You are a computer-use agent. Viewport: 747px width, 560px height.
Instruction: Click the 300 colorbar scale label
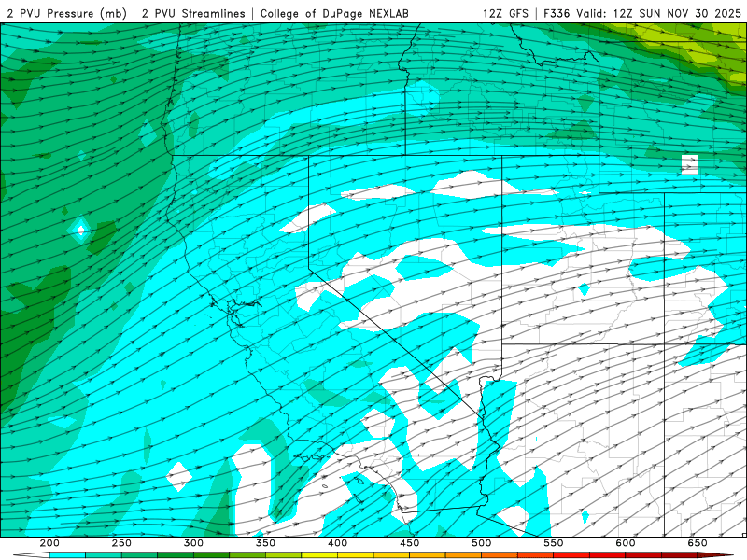[193, 543]
